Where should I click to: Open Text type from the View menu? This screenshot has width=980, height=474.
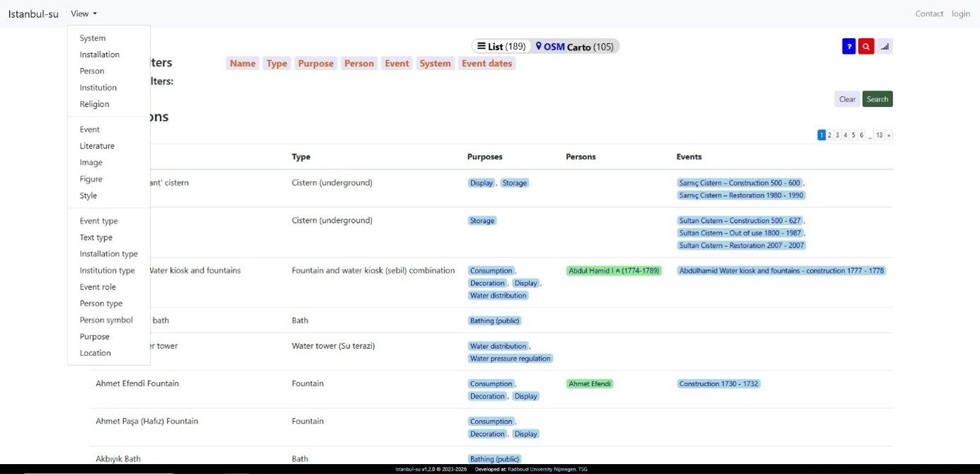(96, 238)
